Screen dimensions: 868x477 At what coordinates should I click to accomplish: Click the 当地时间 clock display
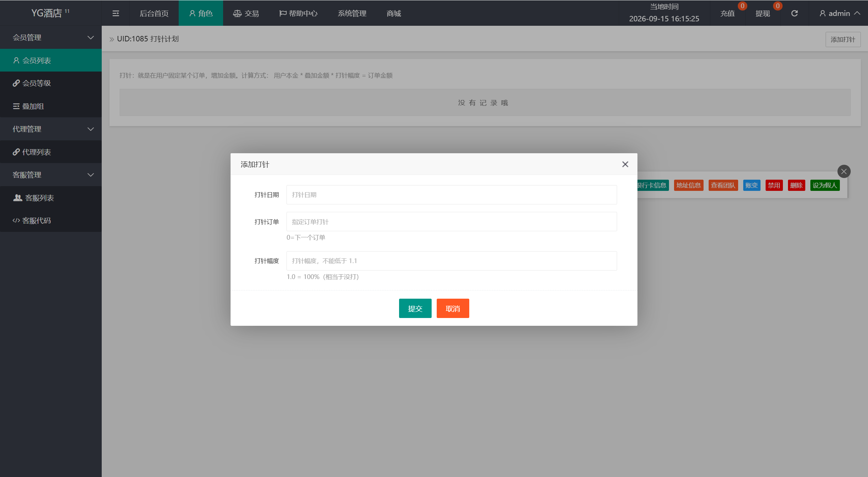(x=664, y=13)
